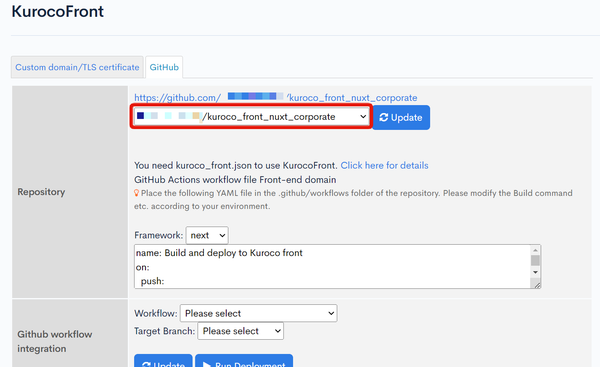
Task: Click inside the YAML workflow text area
Action: (332, 266)
